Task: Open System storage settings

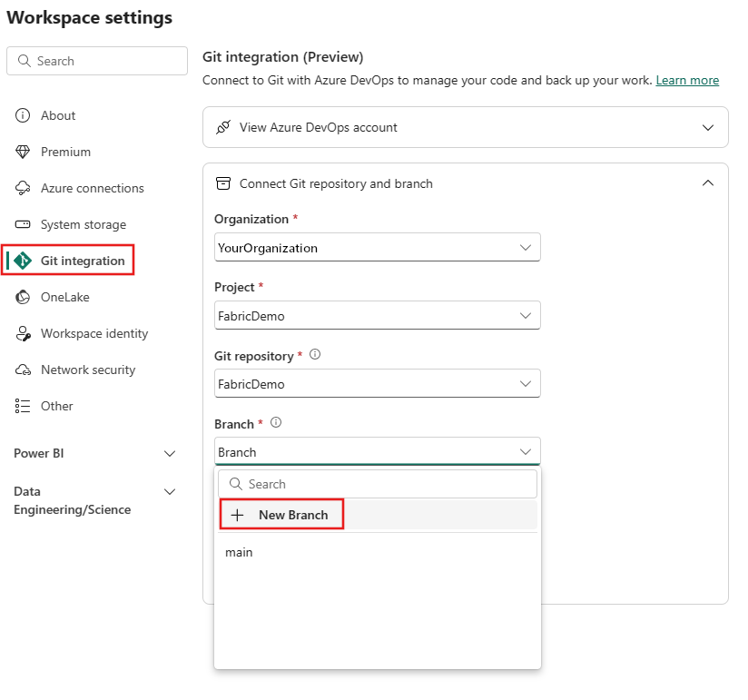Action: pyautogui.click(x=83, y=224)
